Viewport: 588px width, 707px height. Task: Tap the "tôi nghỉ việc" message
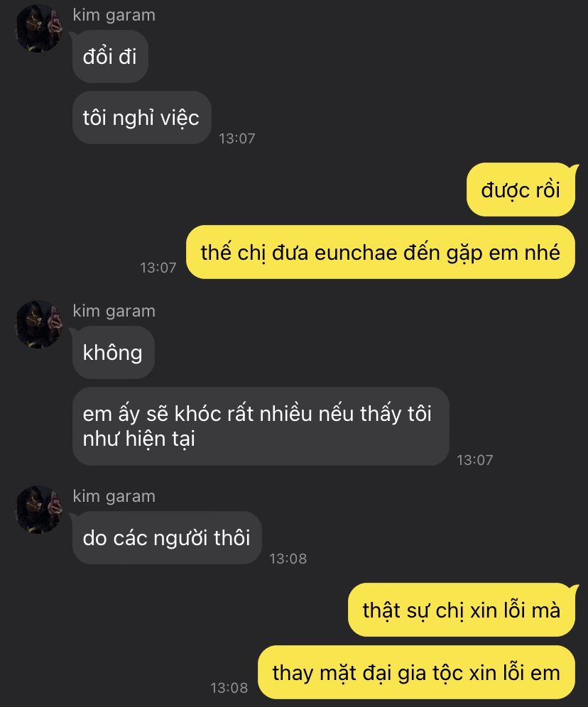(141, 118)
